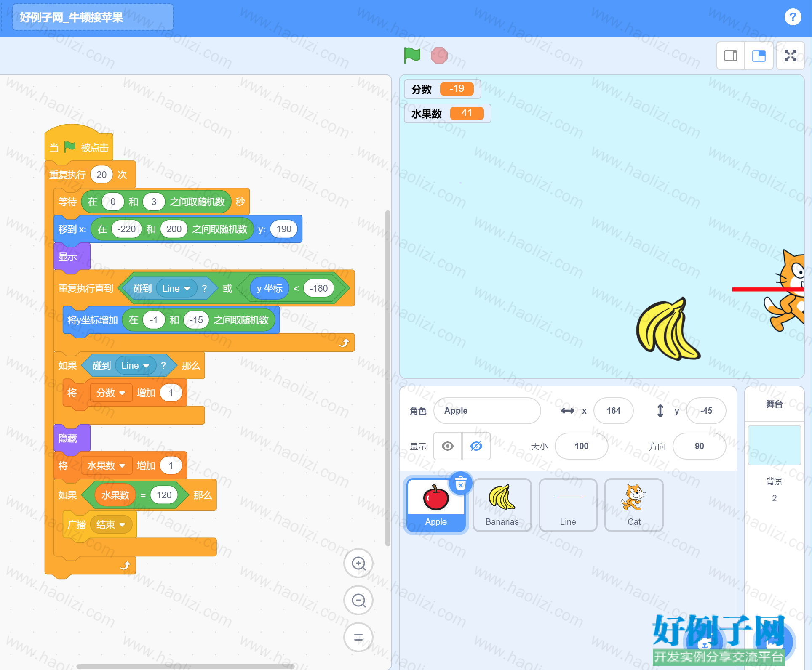Viewport: 812px width, 670px height.
Task: Click the workspace horizontal scrollbar
Action: coord(185,666)
